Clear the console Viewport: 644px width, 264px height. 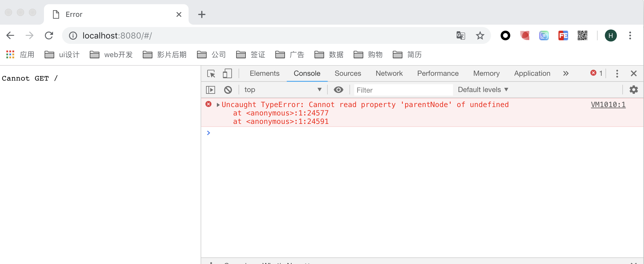point(228,90)
